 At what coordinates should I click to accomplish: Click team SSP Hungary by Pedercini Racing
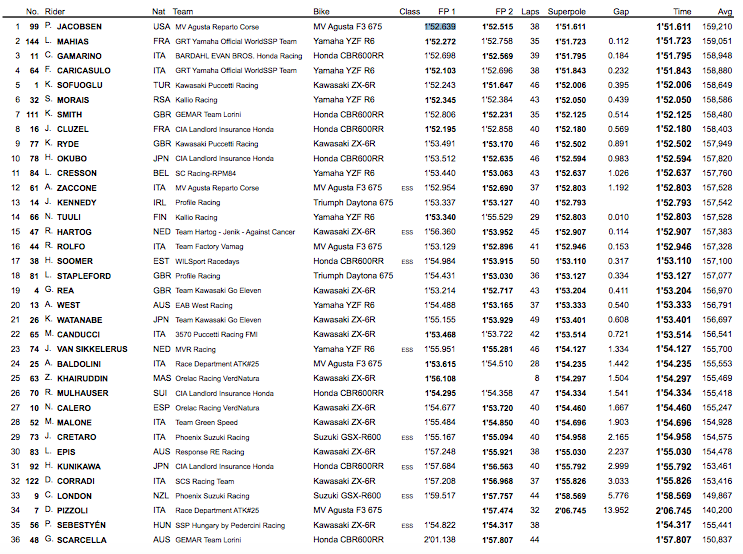[x=230, y=526]
